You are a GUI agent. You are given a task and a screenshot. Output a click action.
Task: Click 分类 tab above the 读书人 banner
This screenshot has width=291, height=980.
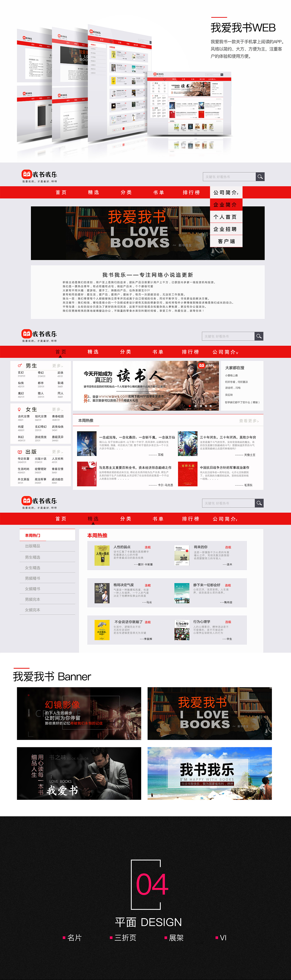[125, 352]
